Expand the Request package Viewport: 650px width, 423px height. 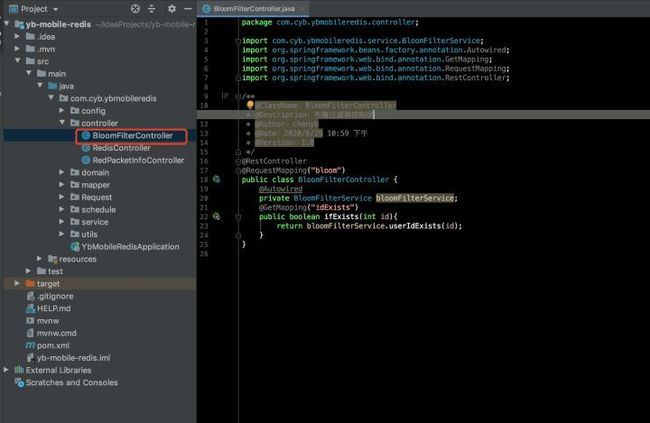click(62, 197)
